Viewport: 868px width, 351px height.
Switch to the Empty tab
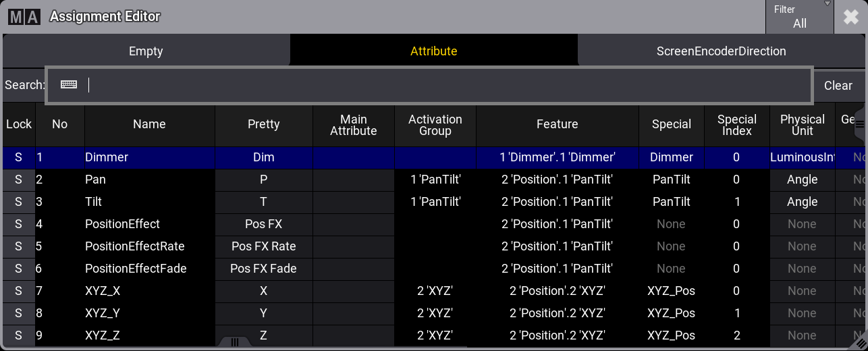[x=146, y=51]
